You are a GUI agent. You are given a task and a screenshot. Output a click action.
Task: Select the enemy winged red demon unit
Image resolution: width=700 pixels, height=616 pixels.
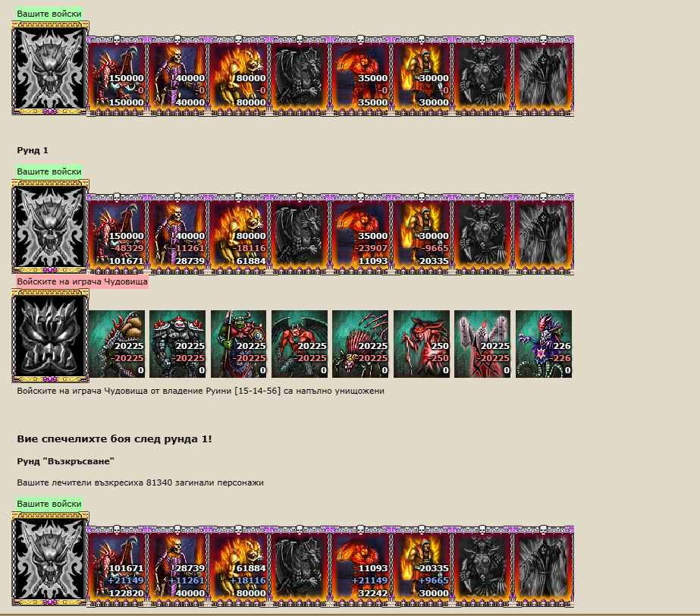pos(300,344)
